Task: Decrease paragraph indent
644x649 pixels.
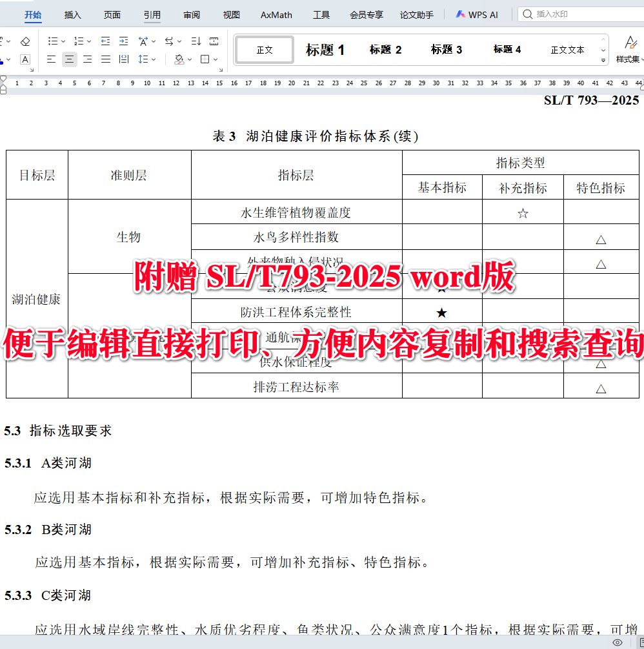Action: tap(105, 41)
